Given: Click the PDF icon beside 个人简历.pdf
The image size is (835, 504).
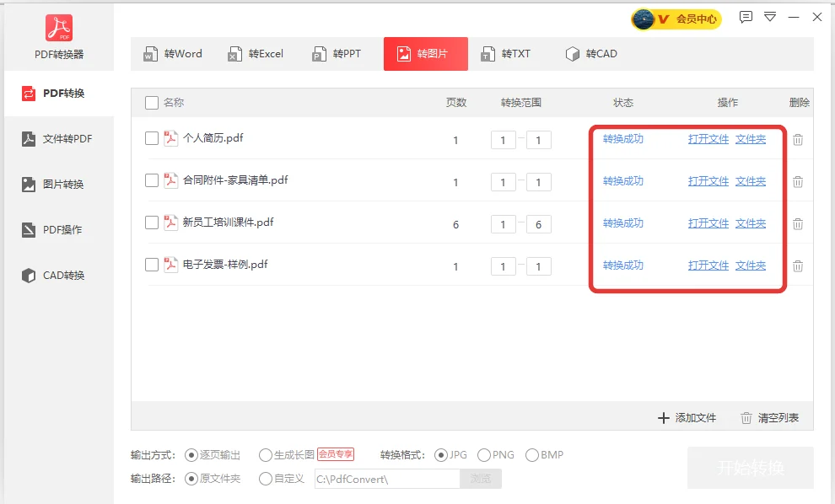Looking at the screenshot, I should tap(170, 138).
